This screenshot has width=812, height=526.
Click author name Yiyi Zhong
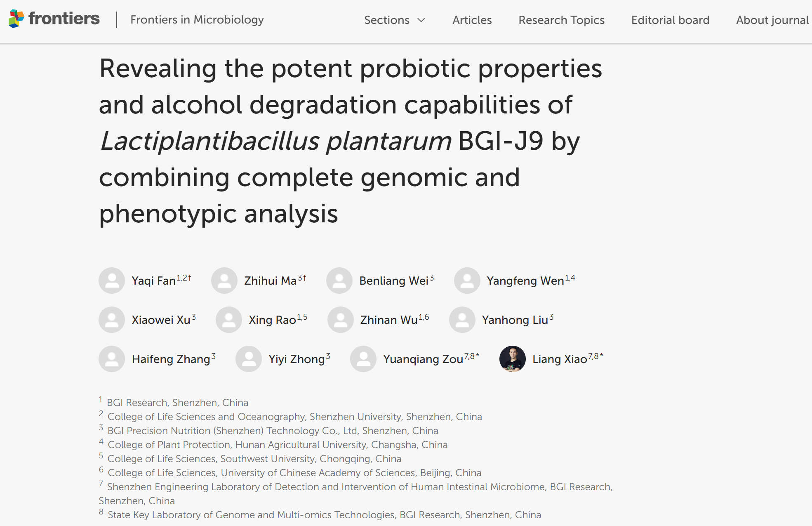297,359
